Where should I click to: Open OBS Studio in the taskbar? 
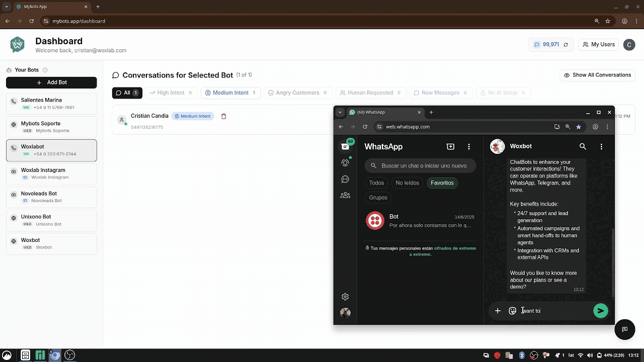point(70,355)
